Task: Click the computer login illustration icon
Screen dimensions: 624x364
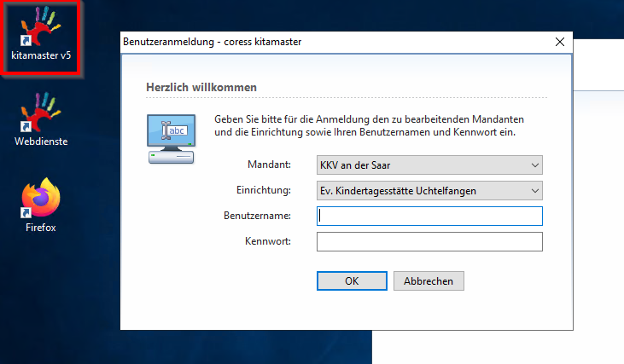Action: (x=171, y=139)
